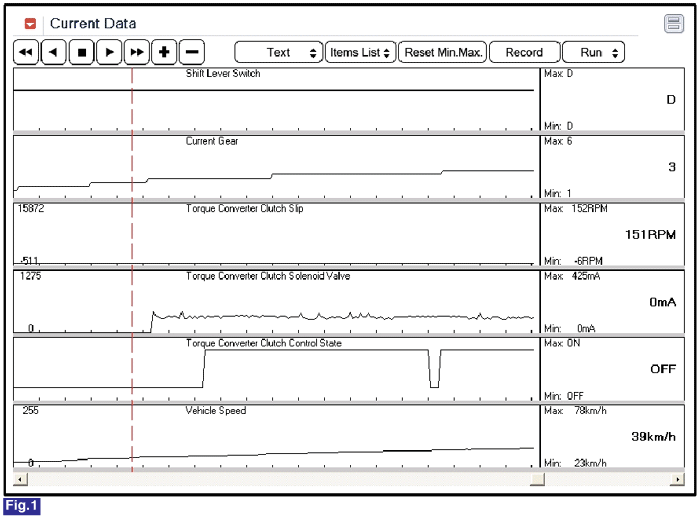Start playback with the play icon
This screenshot has height=517, width=700.
click(109, 52)
